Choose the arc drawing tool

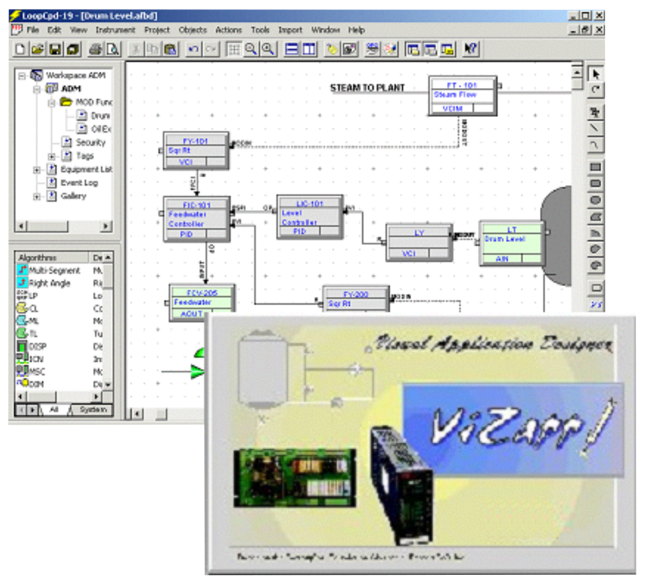click(x=596, y=145)
